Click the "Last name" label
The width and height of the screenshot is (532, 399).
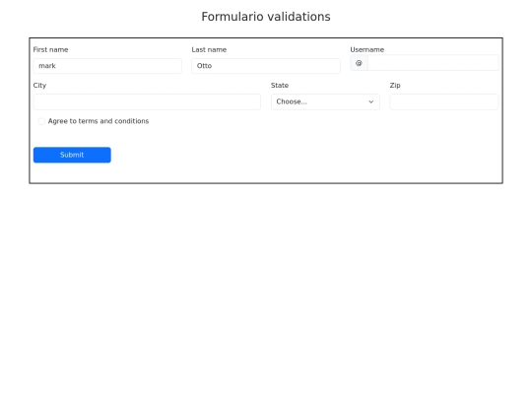[209, 49]
